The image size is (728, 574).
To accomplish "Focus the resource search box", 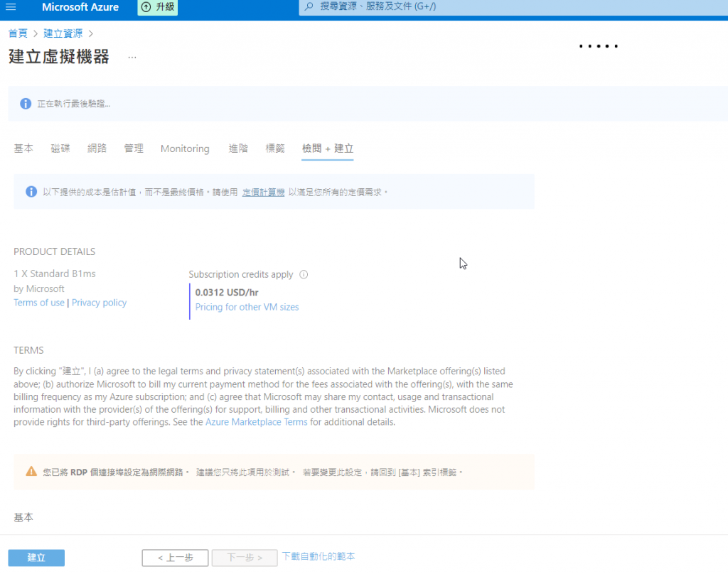I will coord(513,7).
